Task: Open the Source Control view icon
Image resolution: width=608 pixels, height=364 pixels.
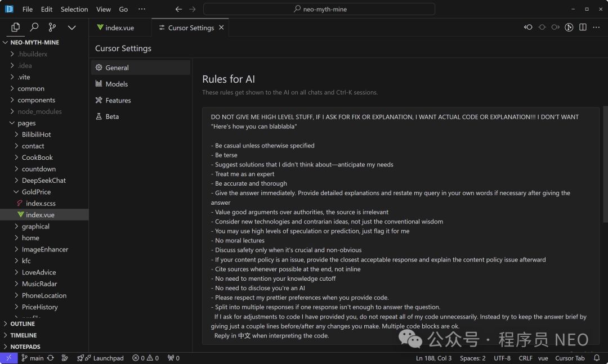Action: [52, 27]
